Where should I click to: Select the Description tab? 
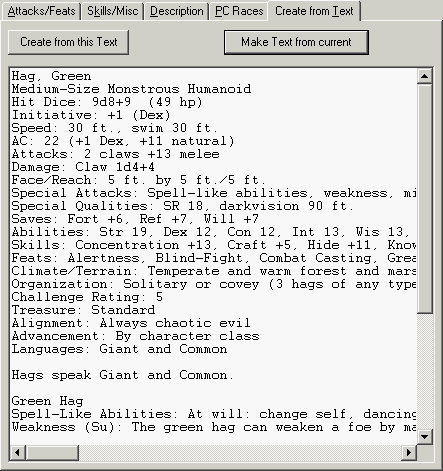[176, 11]
